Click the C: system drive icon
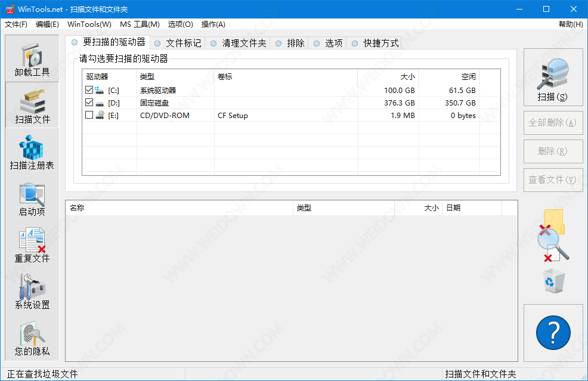 click(x=100, y=90)
